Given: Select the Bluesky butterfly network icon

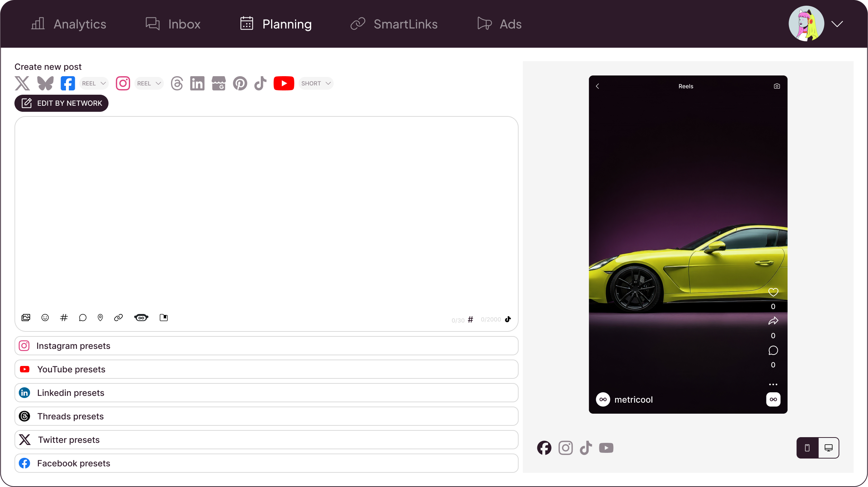Looking at the screenshot, I should [45, 83].
